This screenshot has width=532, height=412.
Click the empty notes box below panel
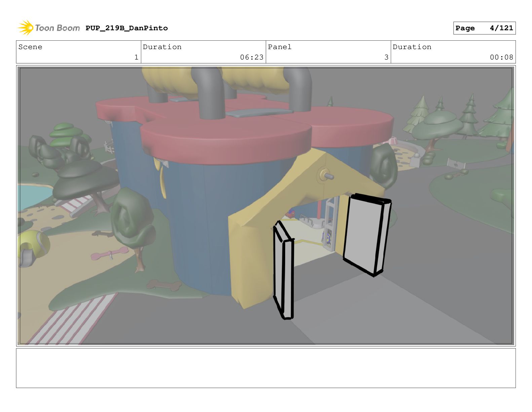point(266,368)
